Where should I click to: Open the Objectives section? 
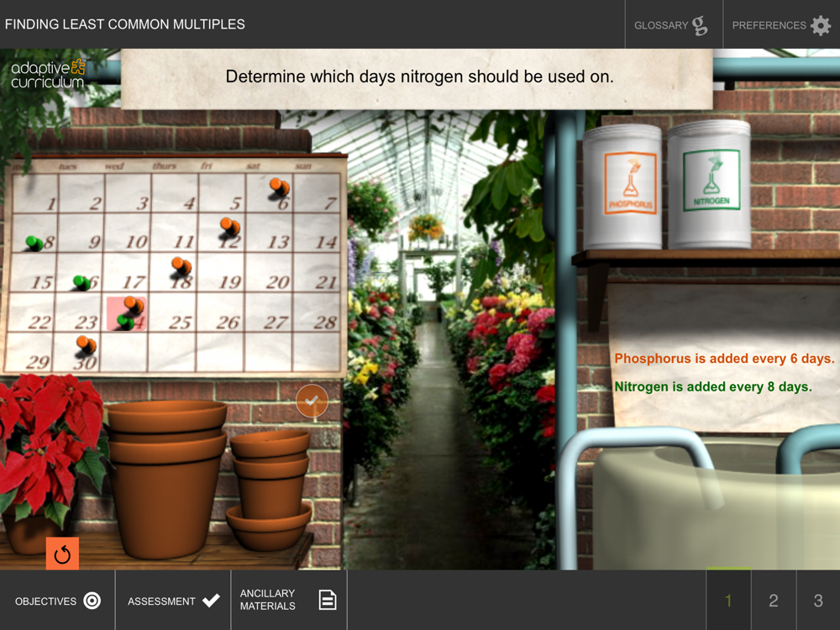(x=57, y=601)
